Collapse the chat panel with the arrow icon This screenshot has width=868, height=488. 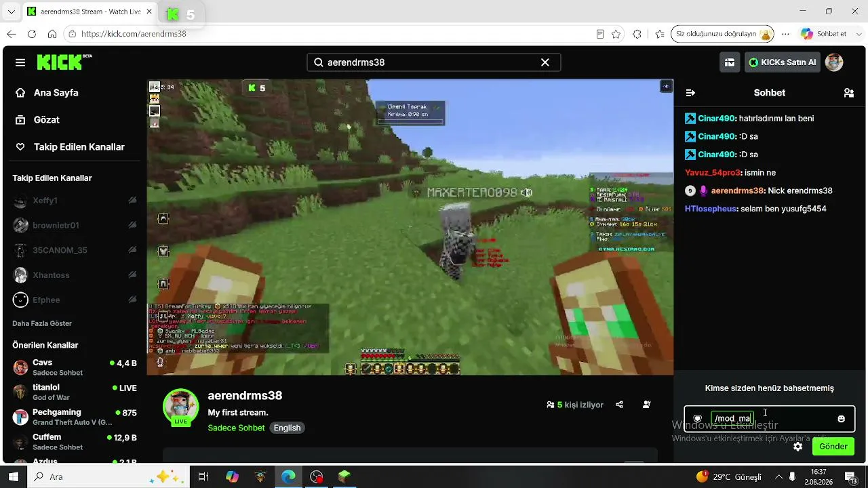pyautogui.click(x=690, y=93)
